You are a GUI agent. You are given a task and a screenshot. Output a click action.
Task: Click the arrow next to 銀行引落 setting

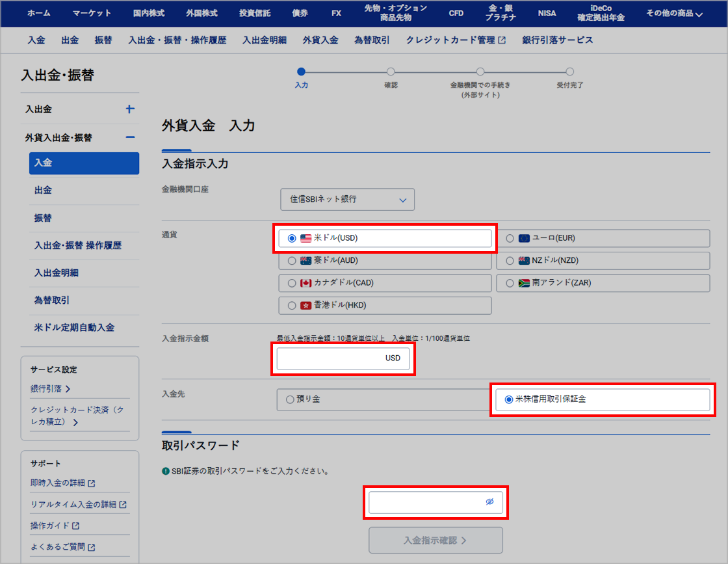click(x=68, y=389)
